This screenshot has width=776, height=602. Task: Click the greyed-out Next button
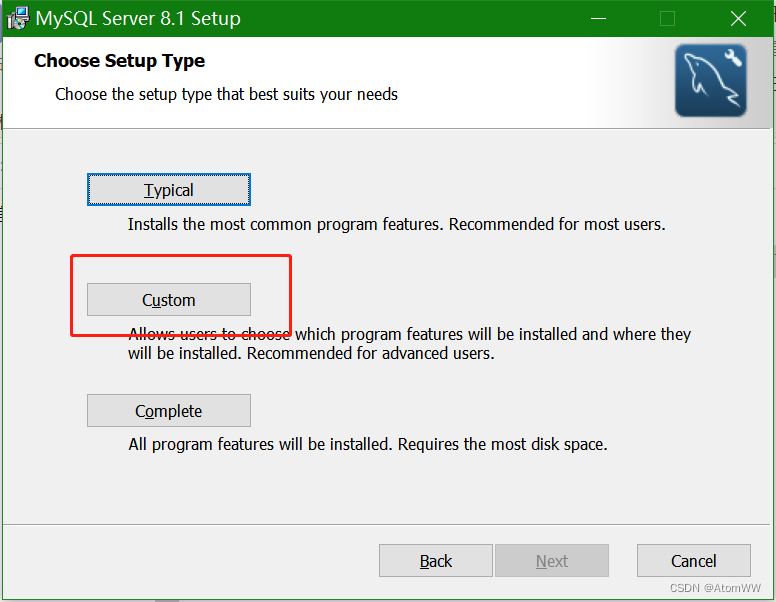[552, 560]
